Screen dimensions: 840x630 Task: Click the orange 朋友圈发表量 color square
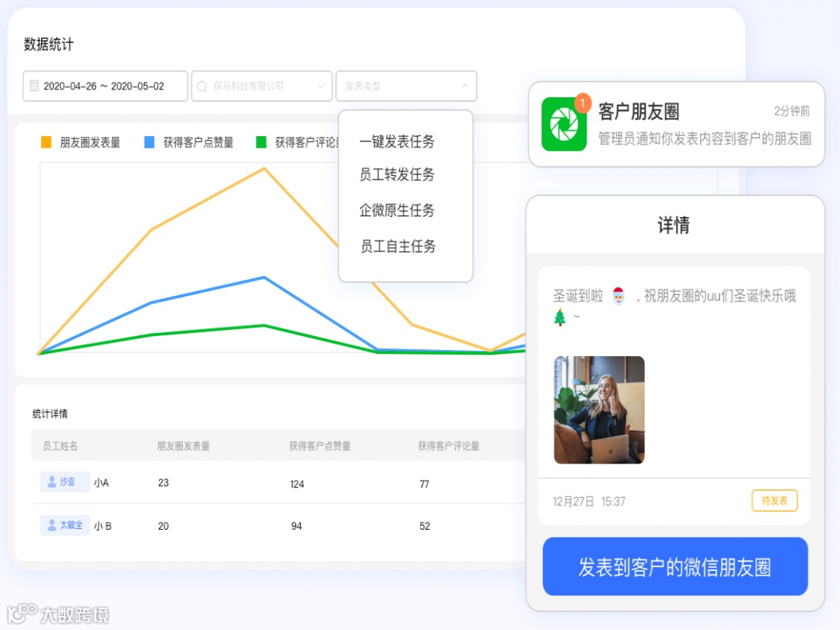pyautogui.click(x=47, y=142)
